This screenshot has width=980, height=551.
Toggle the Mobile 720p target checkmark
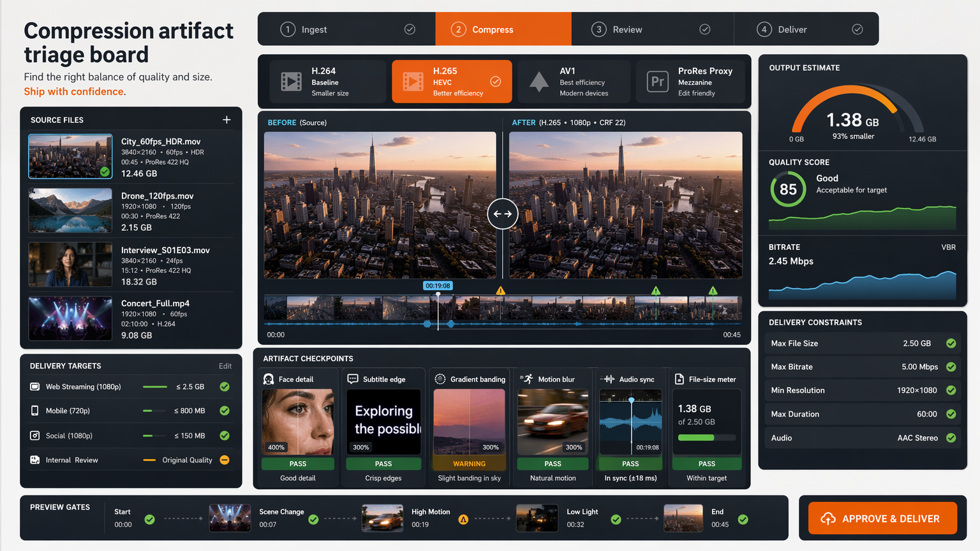tap(225, 411)
